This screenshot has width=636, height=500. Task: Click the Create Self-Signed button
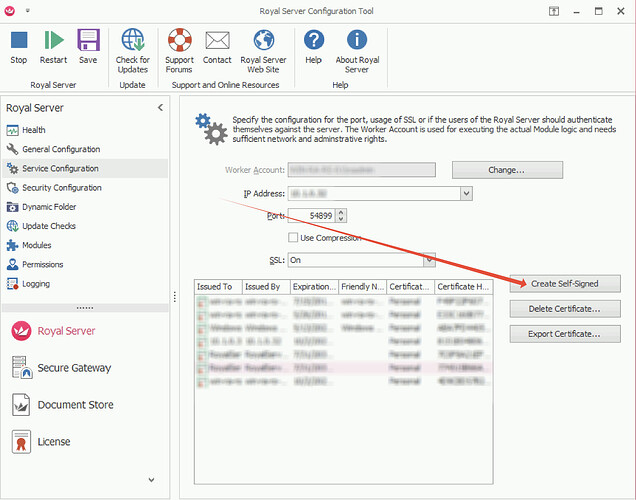pyautogui.click(x=564, y=284)
